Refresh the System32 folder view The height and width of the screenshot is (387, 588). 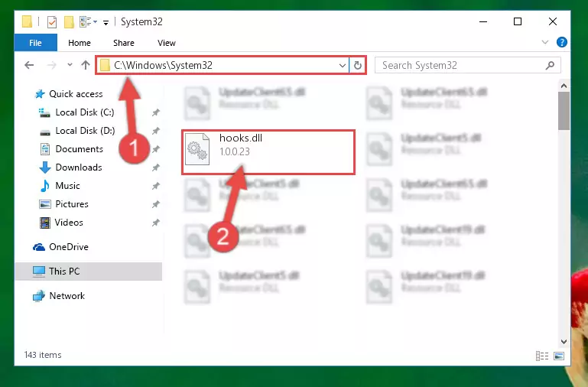point(358,66)
